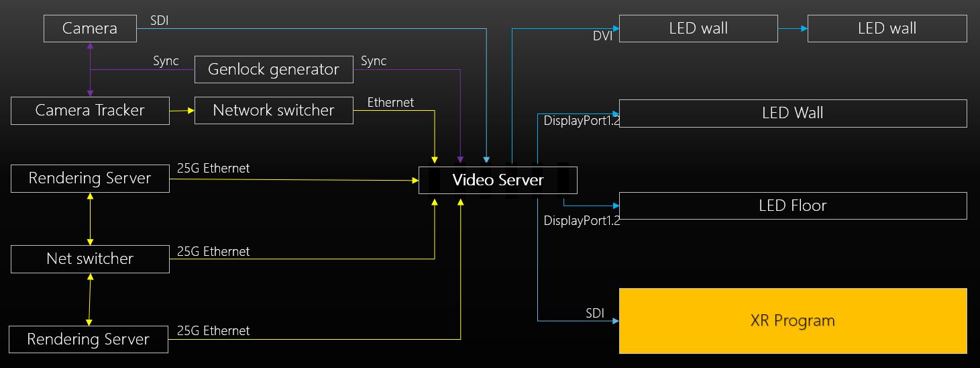980x368 pixels.
Task: Click the DVI label
Action: (x=602, y=36)
